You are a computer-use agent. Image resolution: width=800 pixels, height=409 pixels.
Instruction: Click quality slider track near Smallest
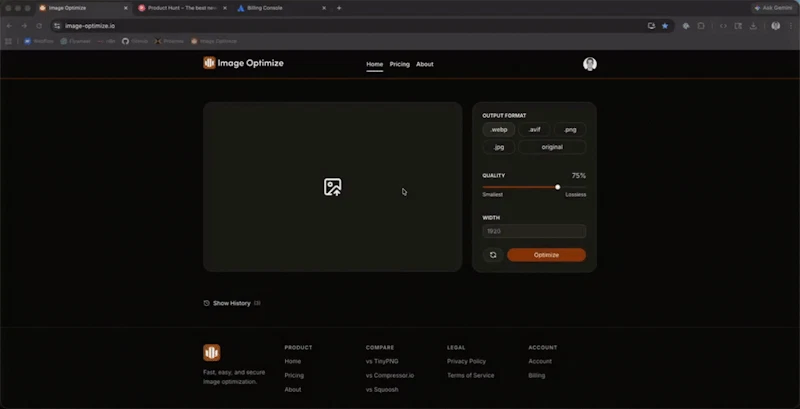487,187
